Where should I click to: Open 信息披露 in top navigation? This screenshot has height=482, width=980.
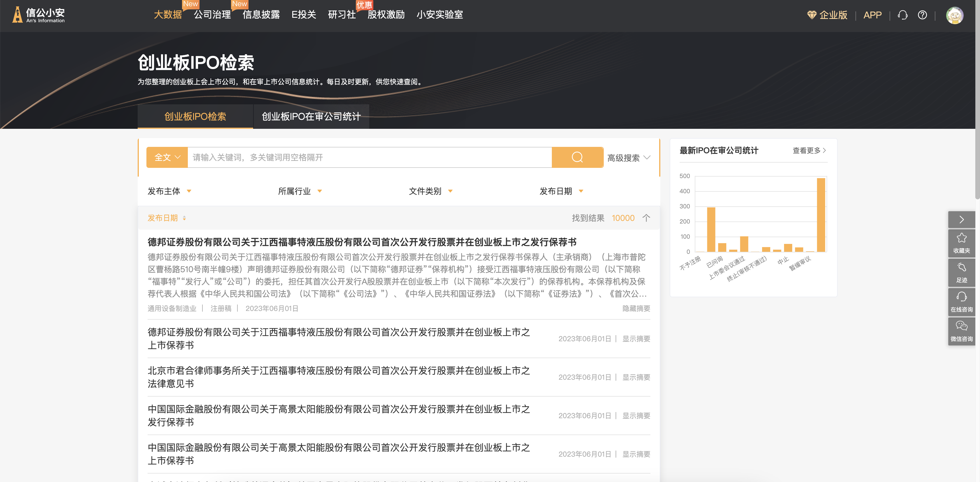click(261, 15)
